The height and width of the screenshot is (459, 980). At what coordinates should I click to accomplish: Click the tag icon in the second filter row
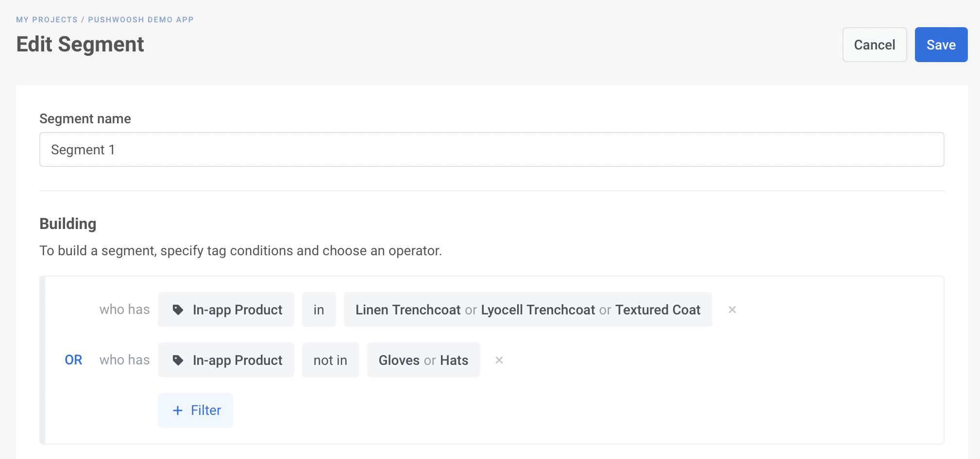[x=178, y=360]
